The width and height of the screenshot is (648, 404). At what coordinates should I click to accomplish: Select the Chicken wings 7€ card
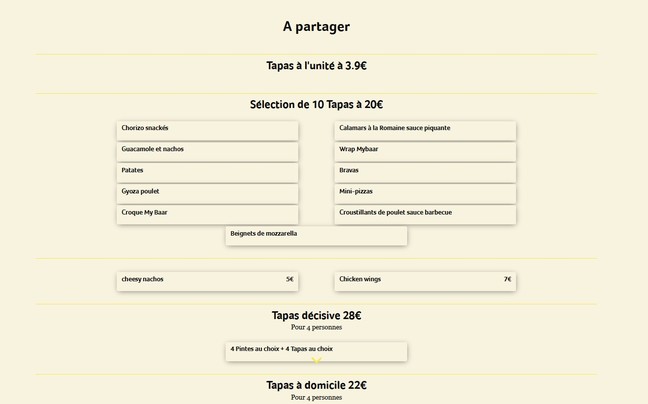tap(425, 281)
